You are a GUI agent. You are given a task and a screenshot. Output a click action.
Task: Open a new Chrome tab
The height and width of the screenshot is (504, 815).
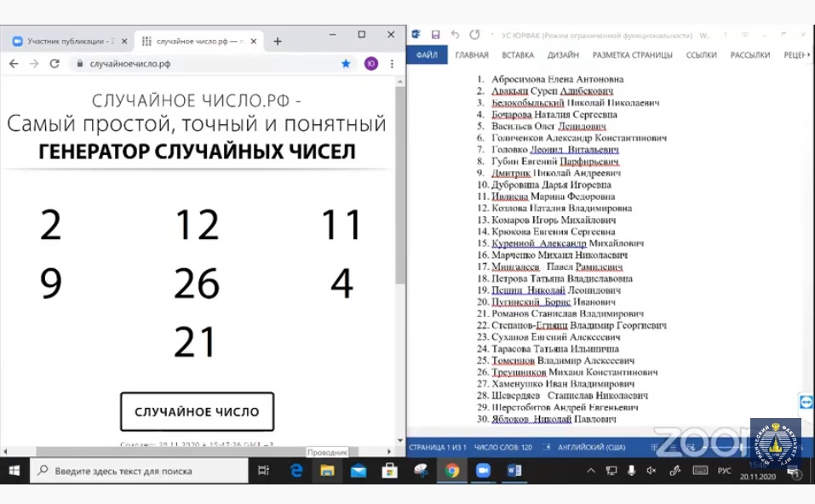[x=278, y=41]
